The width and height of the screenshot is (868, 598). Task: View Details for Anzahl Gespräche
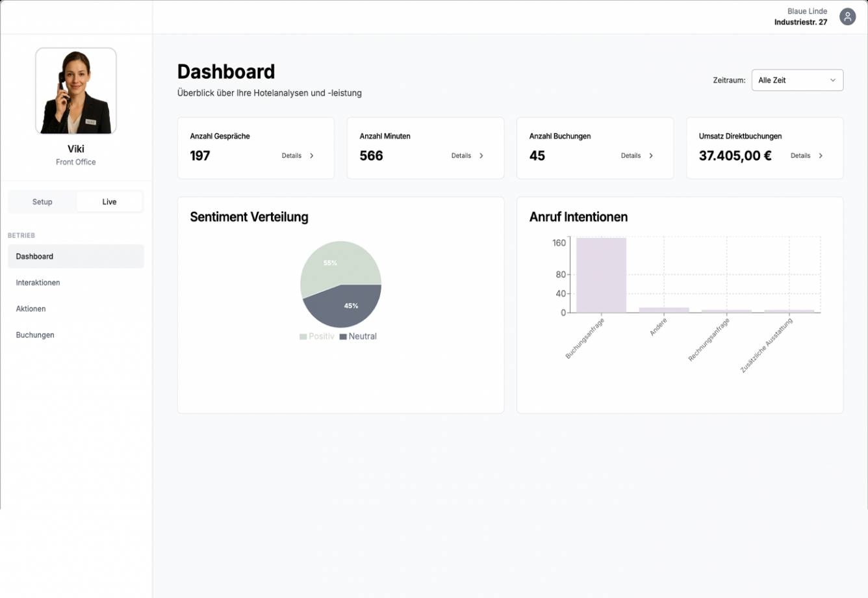click(292, 156)
